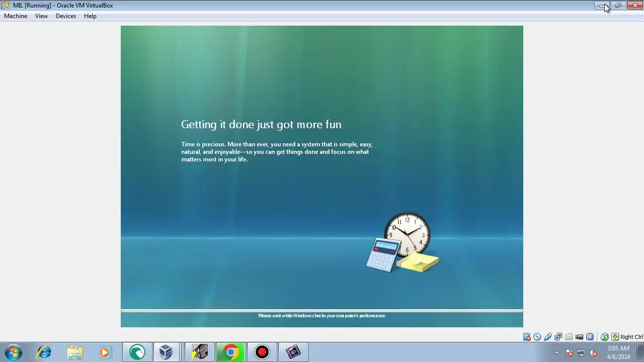Click the VirtualBox window title bar icon

coord(6,6)
